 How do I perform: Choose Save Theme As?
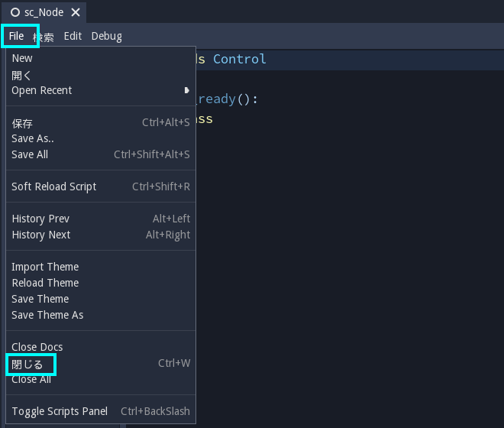101,315
